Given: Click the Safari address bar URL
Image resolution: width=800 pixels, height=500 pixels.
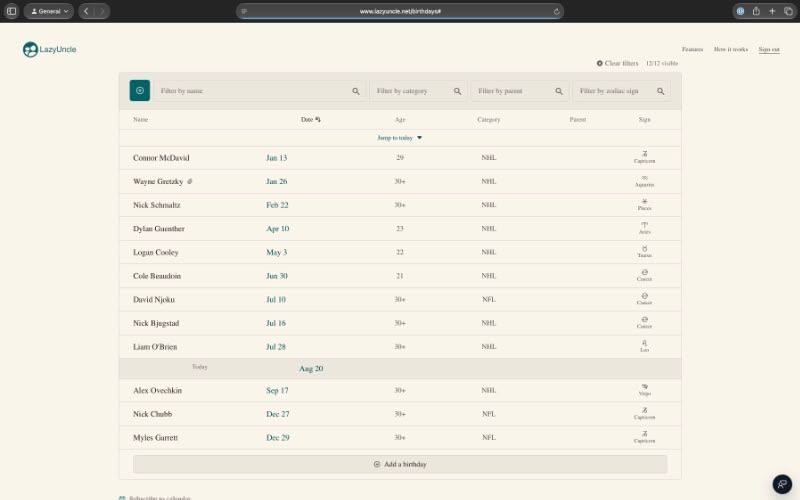Looking at the screenshot, I should 400,11.
